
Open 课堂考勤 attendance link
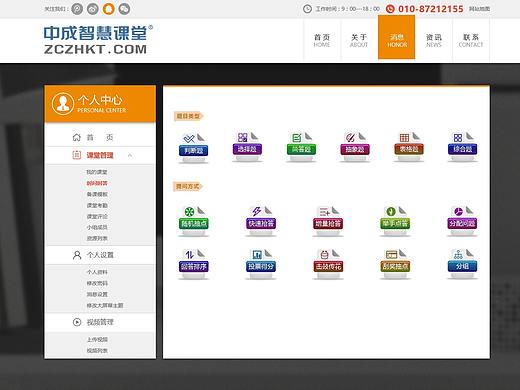[x=97, y=205]
